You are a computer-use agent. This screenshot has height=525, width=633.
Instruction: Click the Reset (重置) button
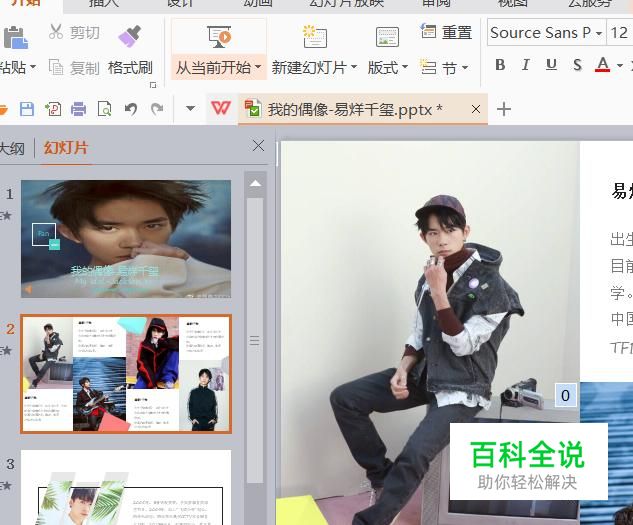446,33
